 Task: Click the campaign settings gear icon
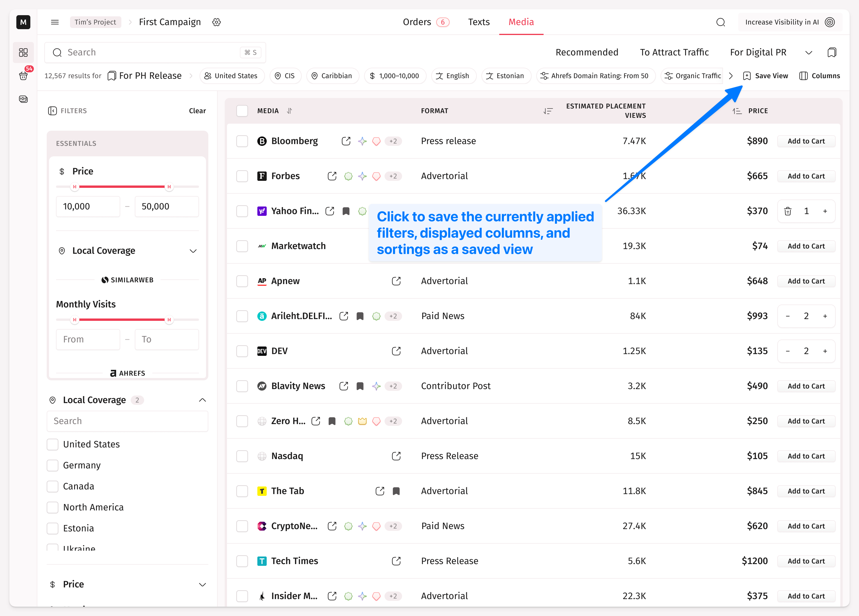click(216, 22)
